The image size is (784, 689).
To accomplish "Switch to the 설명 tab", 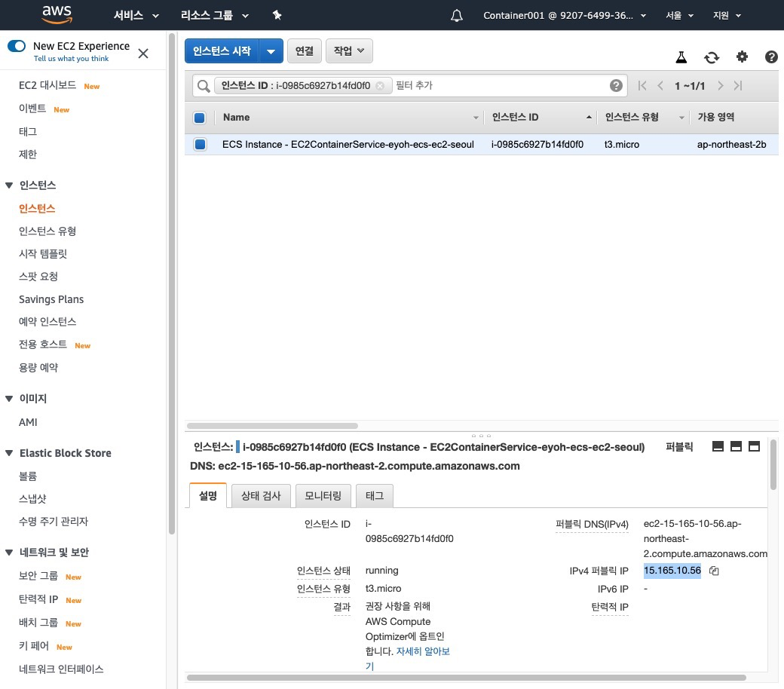I will pos(208,495).
